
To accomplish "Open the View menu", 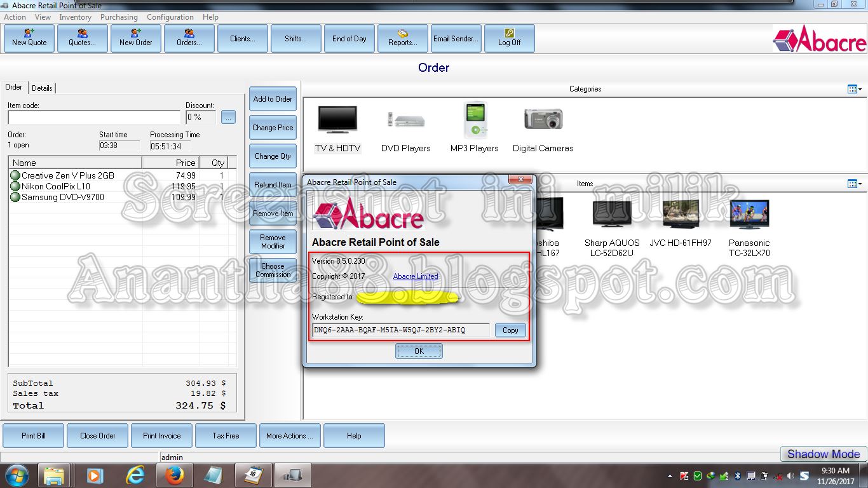I will pos(43,17).
